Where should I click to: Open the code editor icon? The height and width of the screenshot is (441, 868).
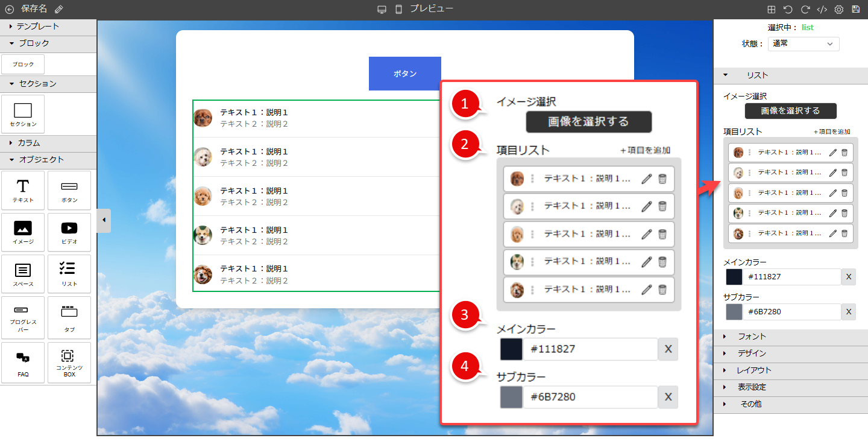822,10
